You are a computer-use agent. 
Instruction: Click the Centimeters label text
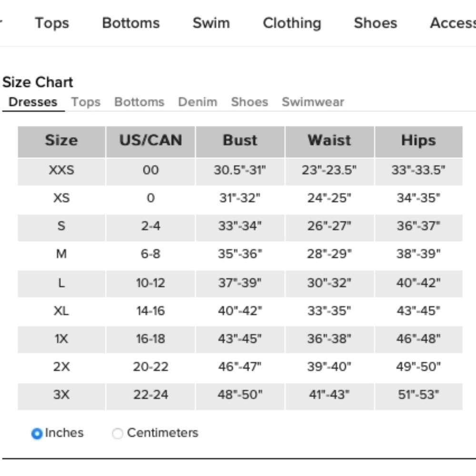coord(162,433)
